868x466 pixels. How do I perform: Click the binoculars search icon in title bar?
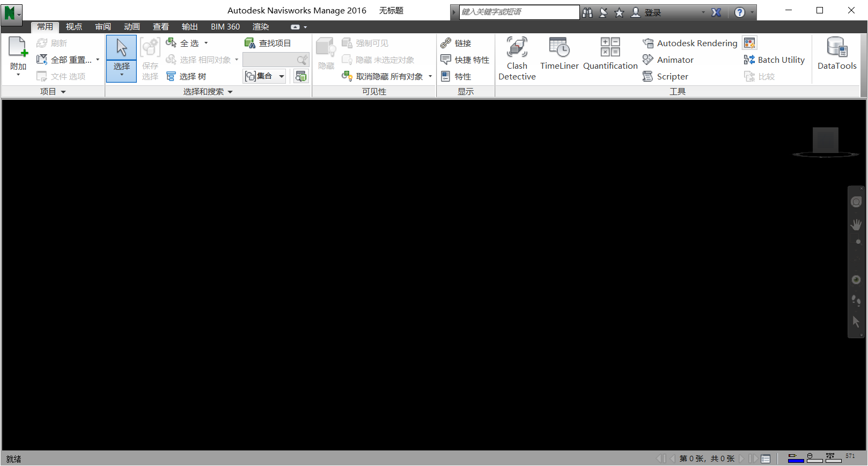(587, 12)
